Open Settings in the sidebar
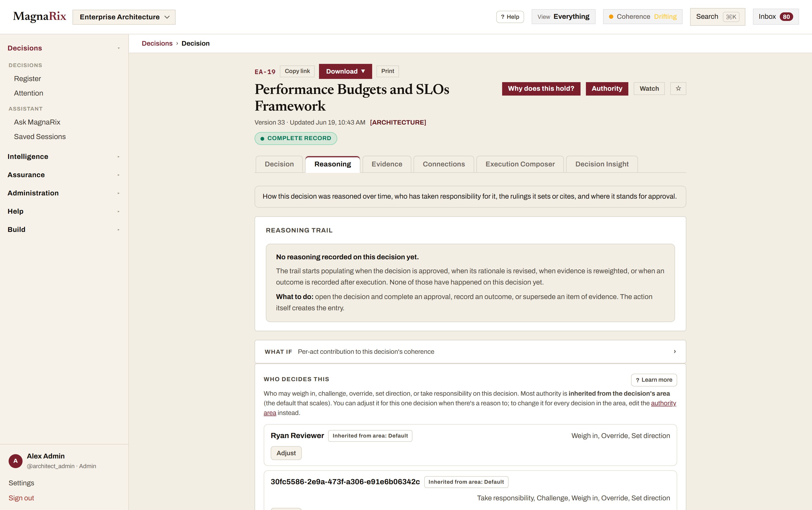The width and height of the screenshot is (812, 510). coord(21,483)
